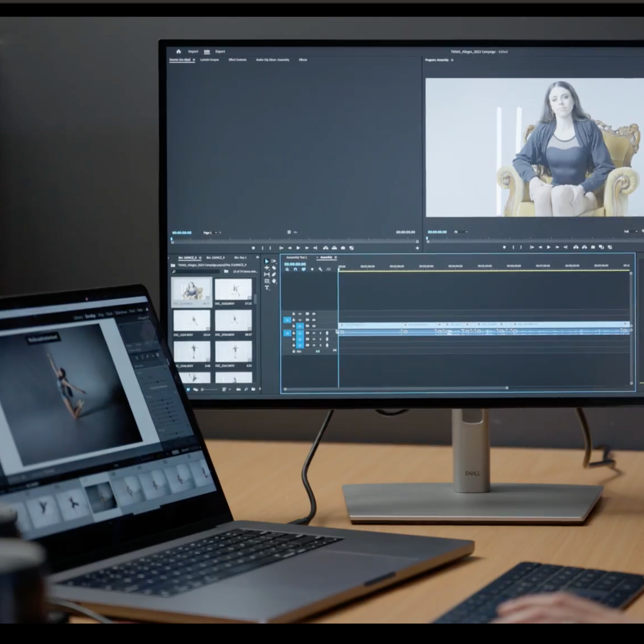Open the Program: Assembly panel menu
This screenshot has height=644, width=644.
452,60
